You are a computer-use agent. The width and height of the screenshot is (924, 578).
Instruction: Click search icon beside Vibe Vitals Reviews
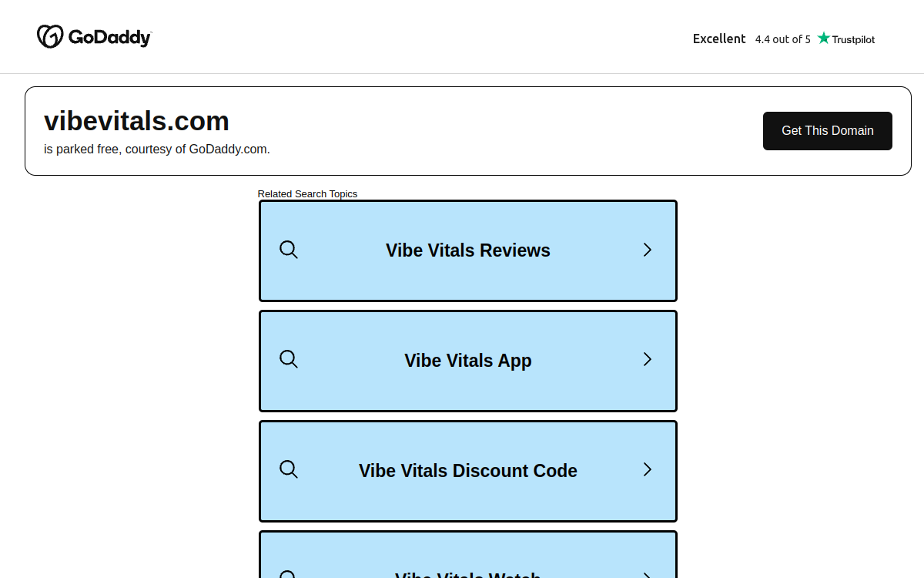pyautogui.click(x=289, y=250)
